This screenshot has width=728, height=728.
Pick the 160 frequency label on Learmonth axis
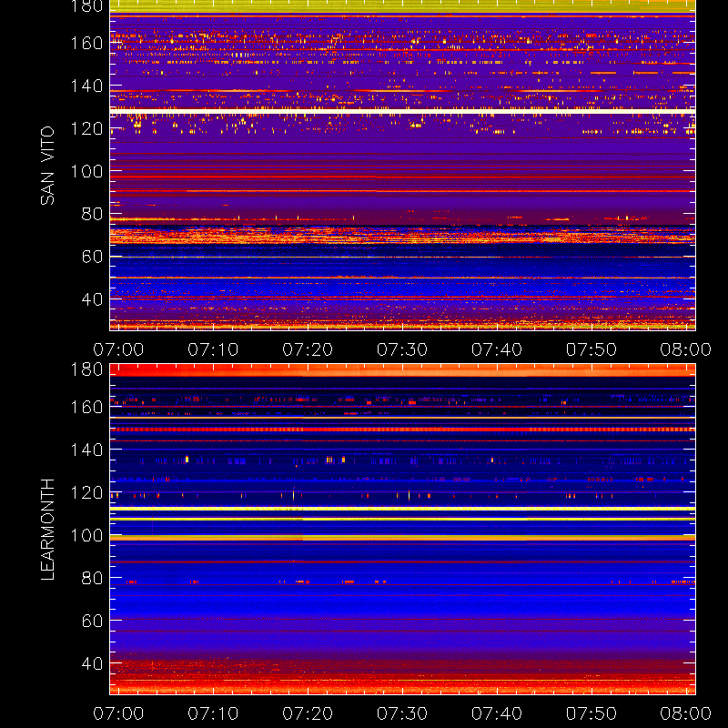[x=86, y=407]
